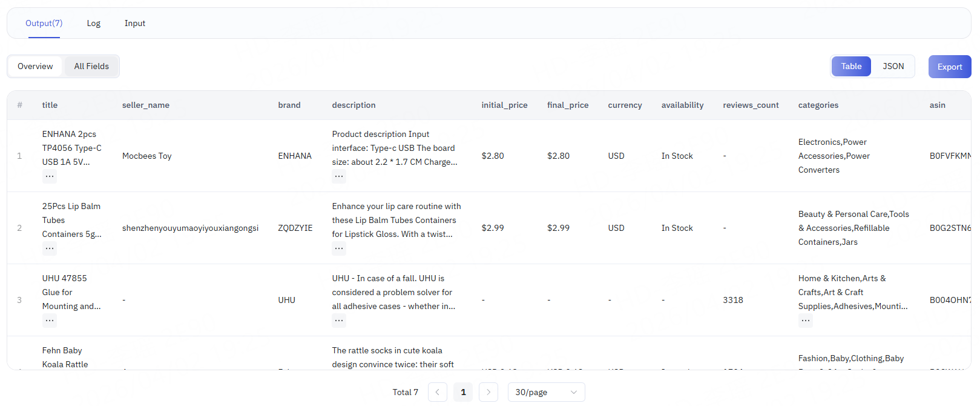This screenshot has height=406, width=980.
Task: Click the Total 7 label
Action: 406,392
